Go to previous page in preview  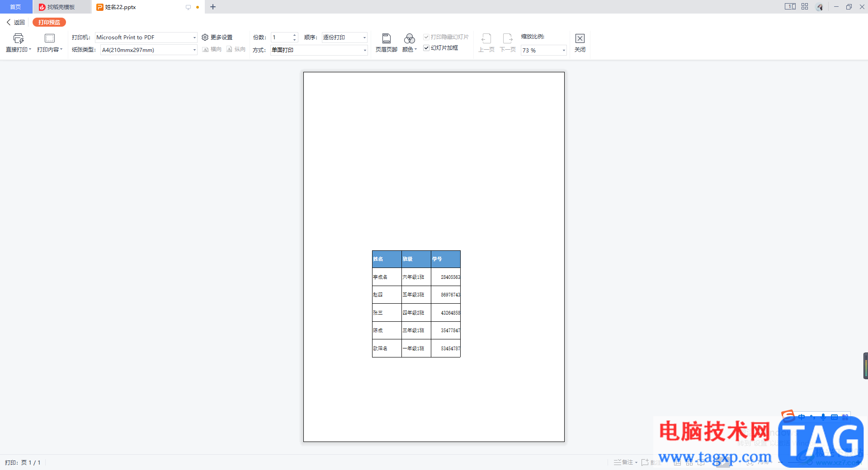(486, 38)
